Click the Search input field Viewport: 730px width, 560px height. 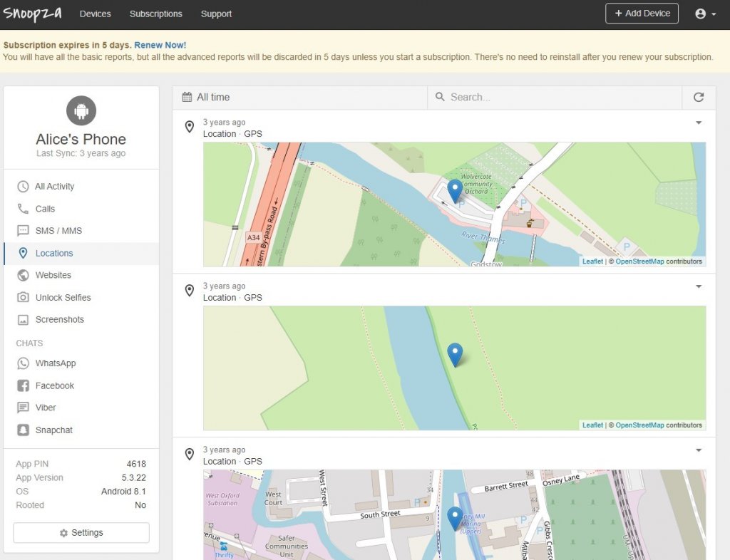[x=555, y=97]
